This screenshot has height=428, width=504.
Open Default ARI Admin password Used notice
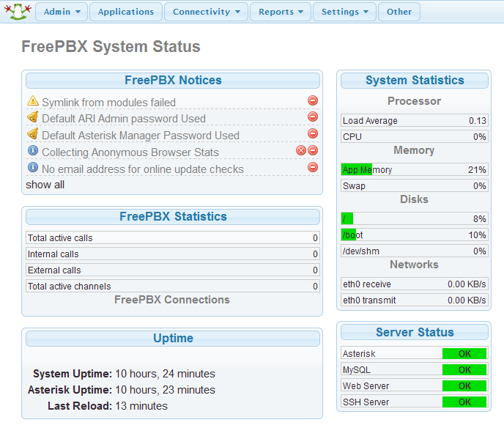tap(124, 119)
